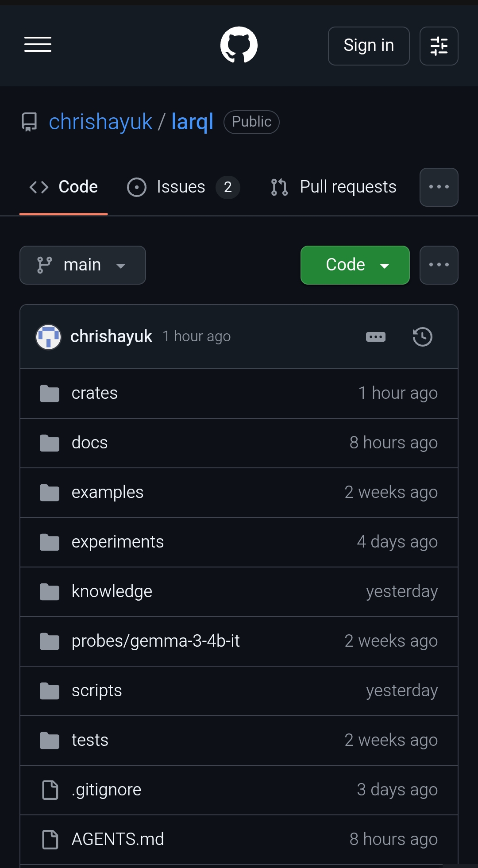Go to GitHub homepage via Octocat logo
This screenshot has height=868, width=478.
coord(239,45)
